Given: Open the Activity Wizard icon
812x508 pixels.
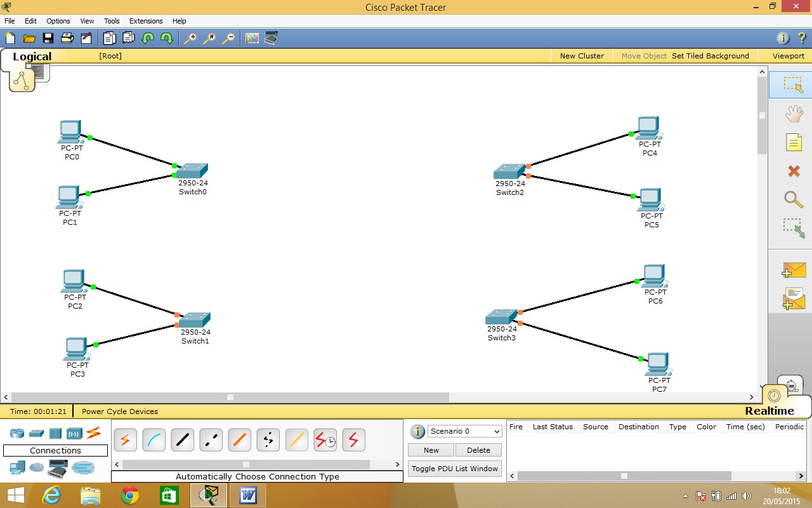Looking at the screenshot, I should (x=86, y=38).
